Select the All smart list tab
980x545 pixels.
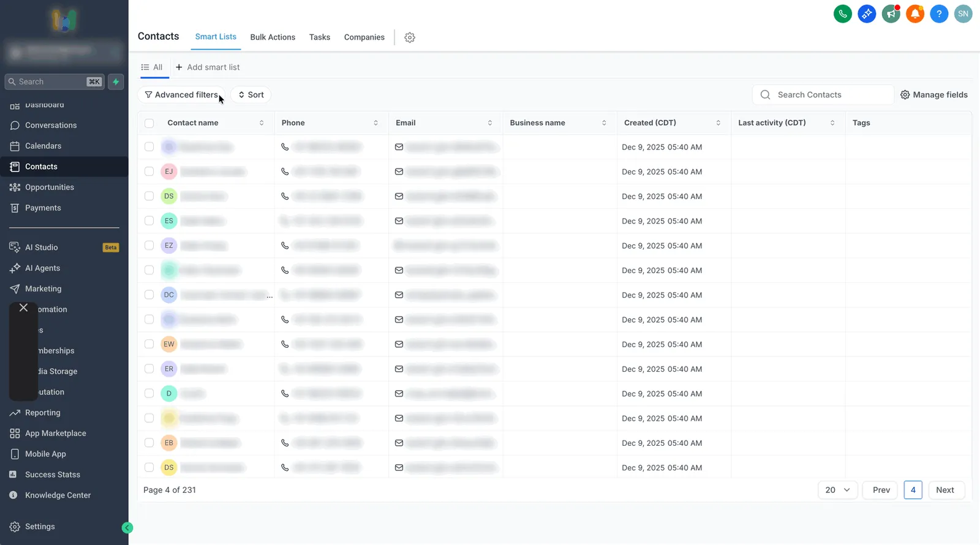coord(152,67)
